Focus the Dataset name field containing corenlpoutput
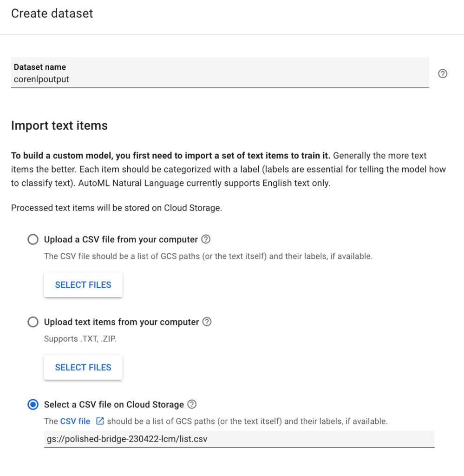 (220, 73)
